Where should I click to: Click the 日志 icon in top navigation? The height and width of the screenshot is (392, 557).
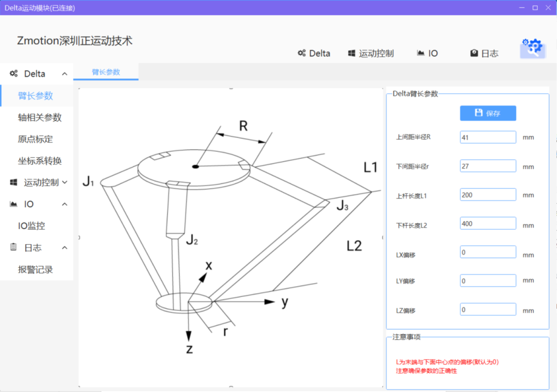(474, 53)
